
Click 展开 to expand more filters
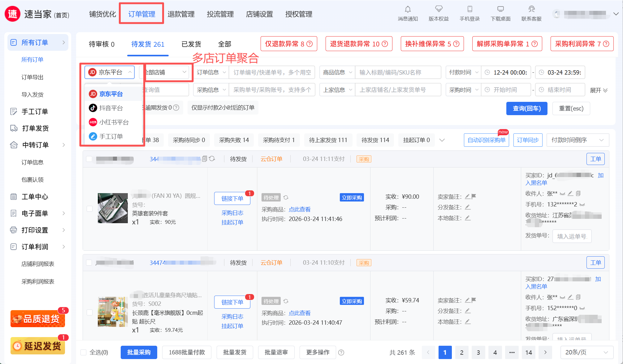[598, 90]
